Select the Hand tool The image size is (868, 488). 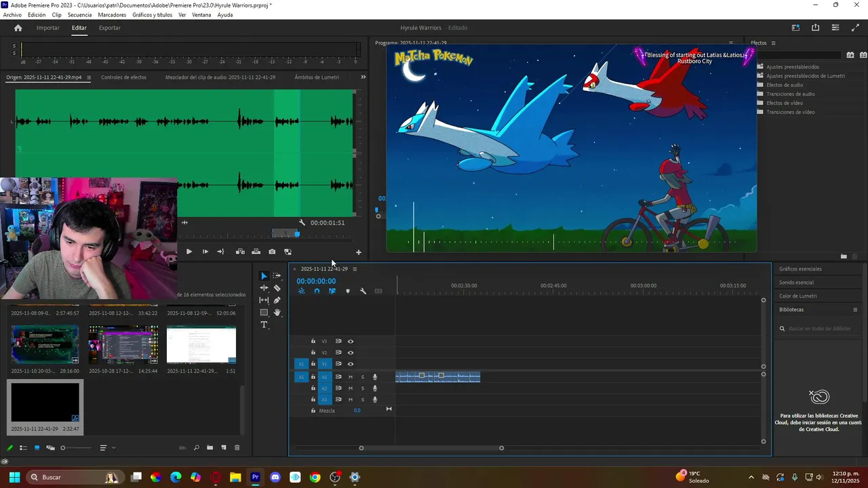277,312
